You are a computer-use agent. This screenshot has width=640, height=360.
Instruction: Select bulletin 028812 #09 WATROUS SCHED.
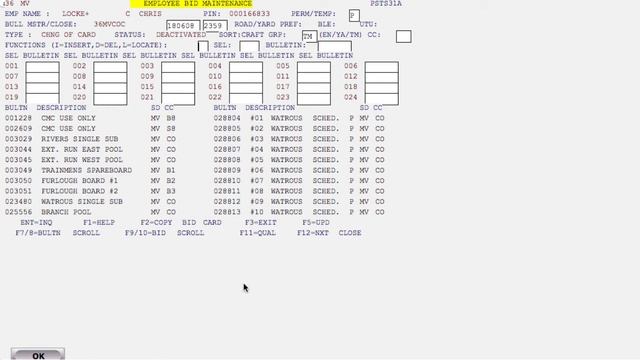[299, 202]
